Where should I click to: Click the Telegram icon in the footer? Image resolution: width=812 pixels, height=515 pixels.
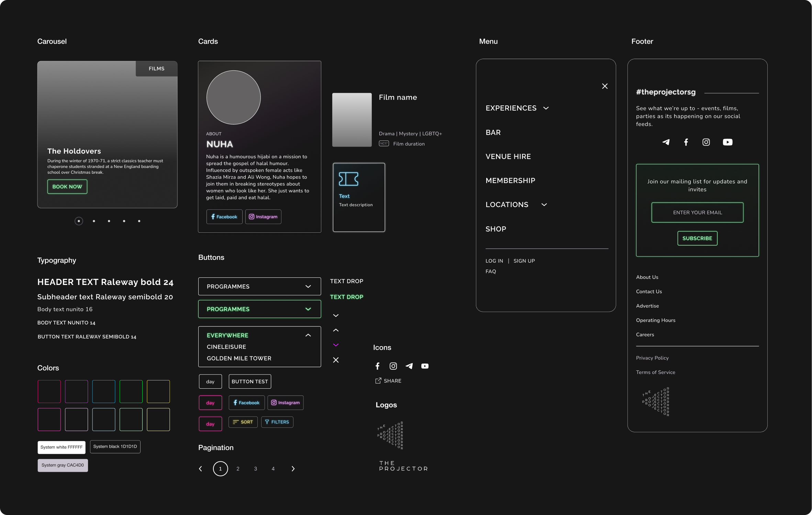point(666,142)
